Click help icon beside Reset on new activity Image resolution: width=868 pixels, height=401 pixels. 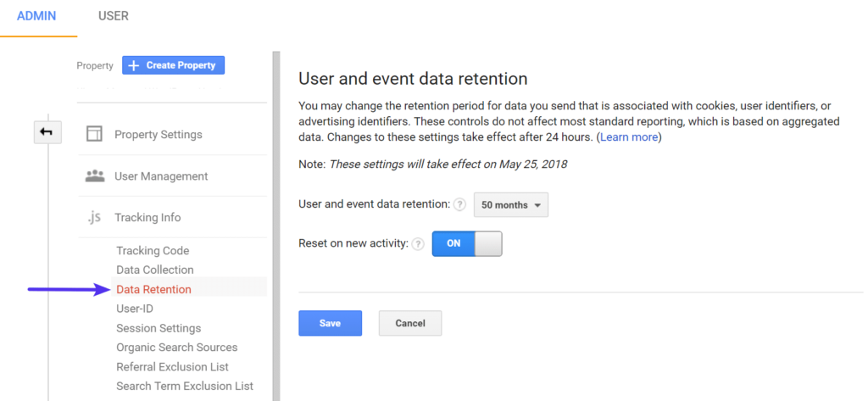tap(417, 244)
